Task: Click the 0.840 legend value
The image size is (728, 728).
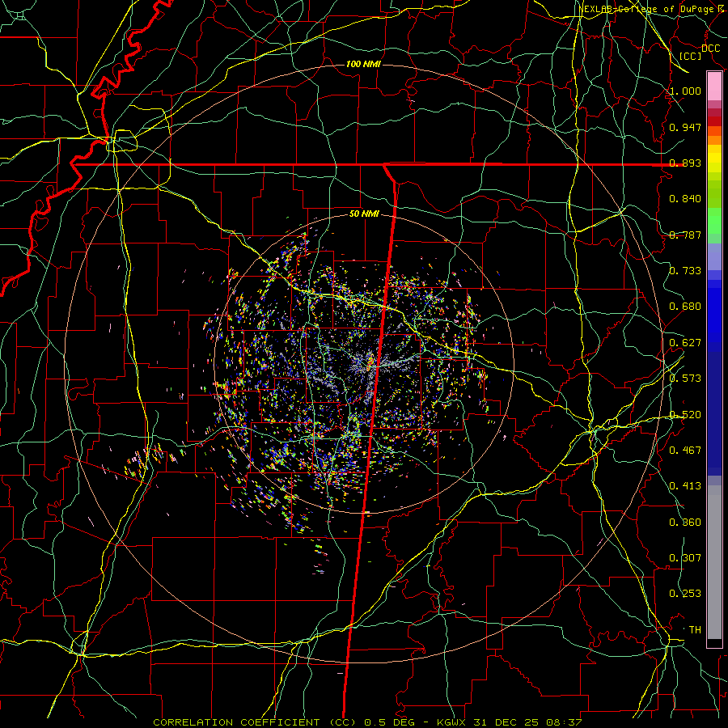Action: click(x=685, y=199)
